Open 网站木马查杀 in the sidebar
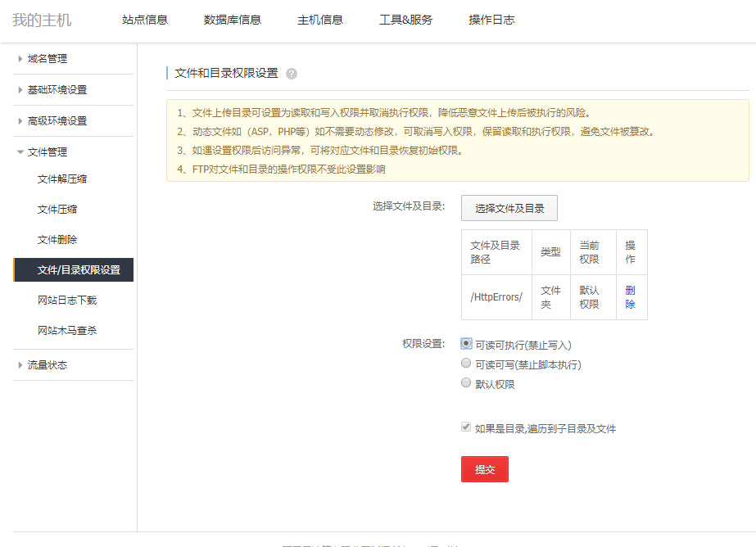Image resolution: width=756 pixels, height=547 pixels. click(67, 331)
